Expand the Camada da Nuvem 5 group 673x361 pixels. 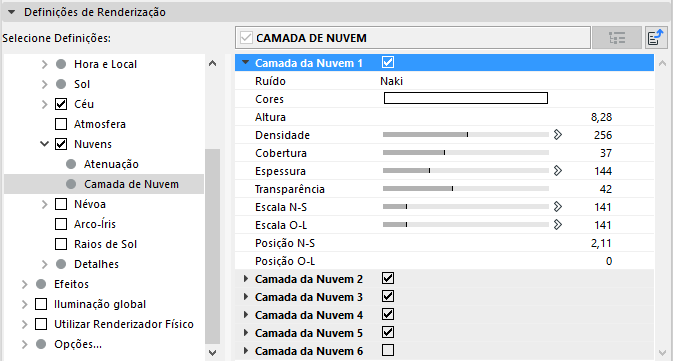246,333
